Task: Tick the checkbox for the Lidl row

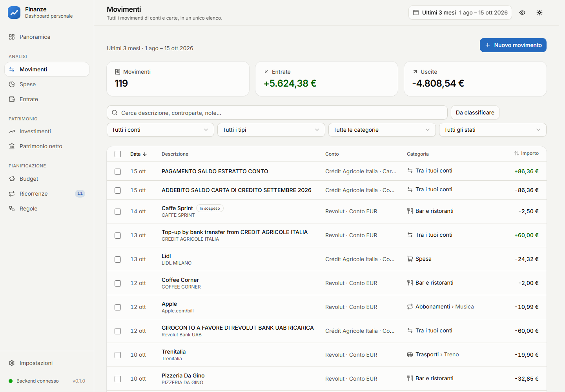Action: pyautogui.click(x=118, y=260)
